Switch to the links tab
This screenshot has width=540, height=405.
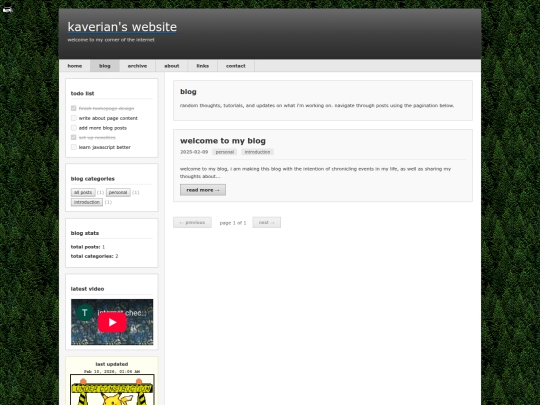point(202,66)
